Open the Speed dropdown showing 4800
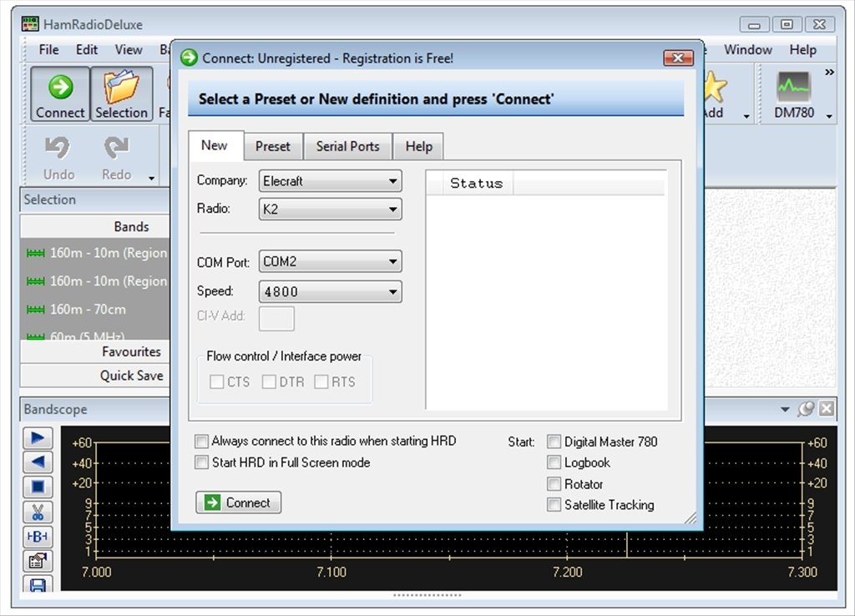Image resolution: width=855 pixels, height=616 pixels. tap(330, 291)
